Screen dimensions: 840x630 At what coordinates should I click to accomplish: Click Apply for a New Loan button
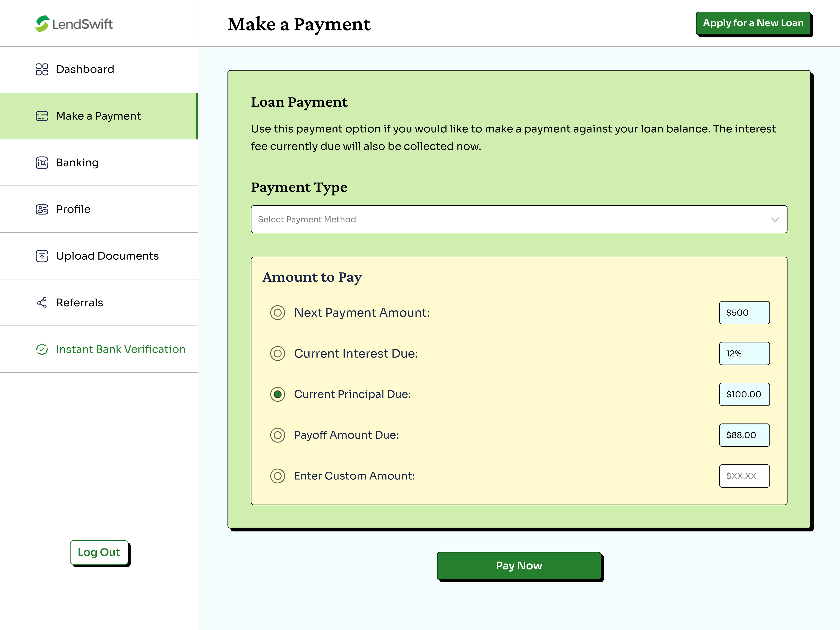click(x=753, y=23)
